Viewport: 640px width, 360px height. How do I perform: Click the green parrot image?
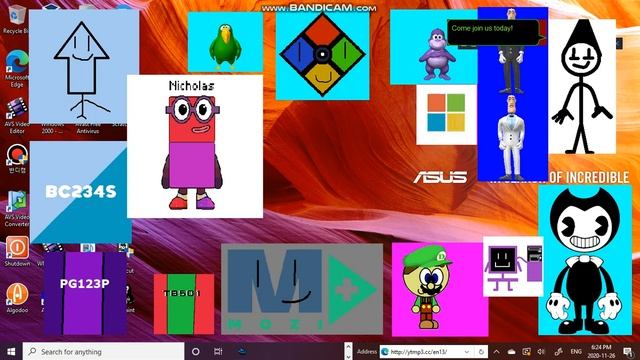point(225,42)
